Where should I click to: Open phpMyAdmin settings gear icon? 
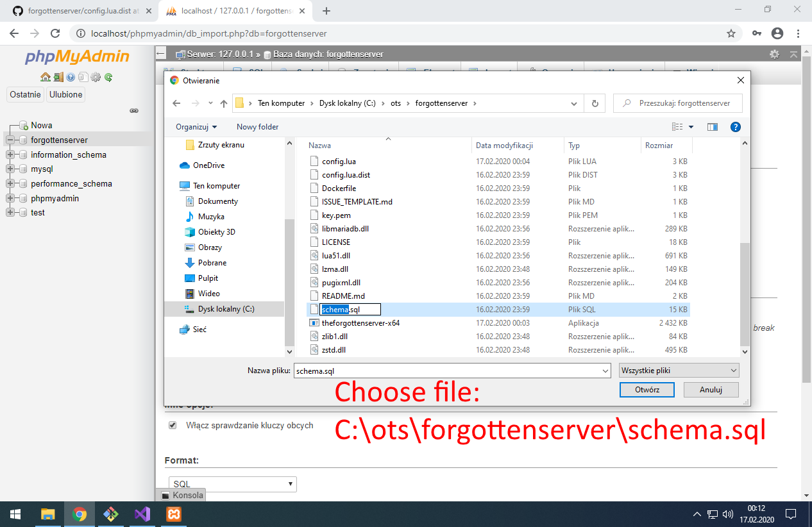(x=95, y=77)
